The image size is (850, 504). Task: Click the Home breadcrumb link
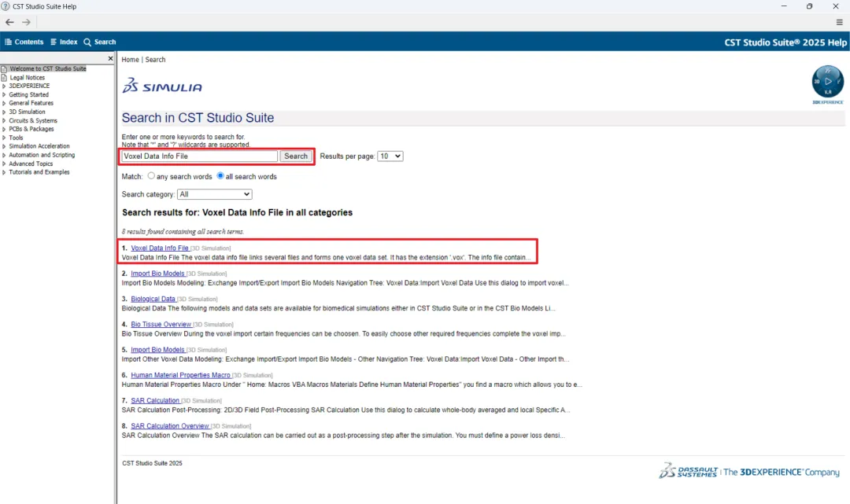point(130,60)
